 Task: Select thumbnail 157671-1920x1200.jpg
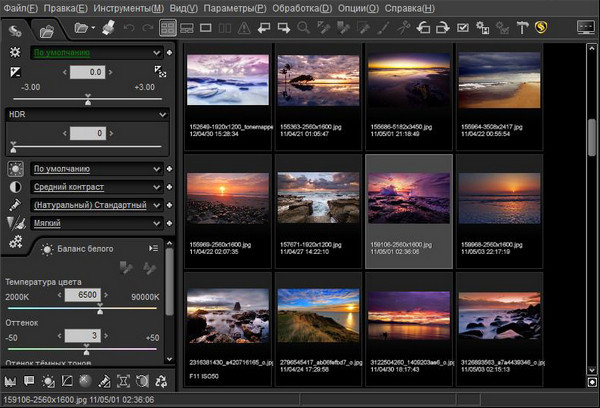point(318,212)
